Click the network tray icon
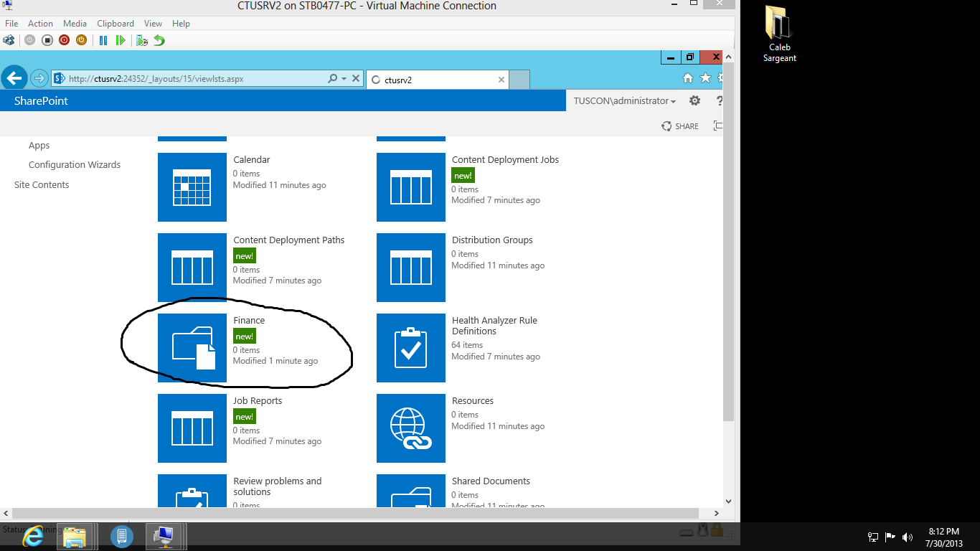The image size is (980, 551). [x=873, y=537]
